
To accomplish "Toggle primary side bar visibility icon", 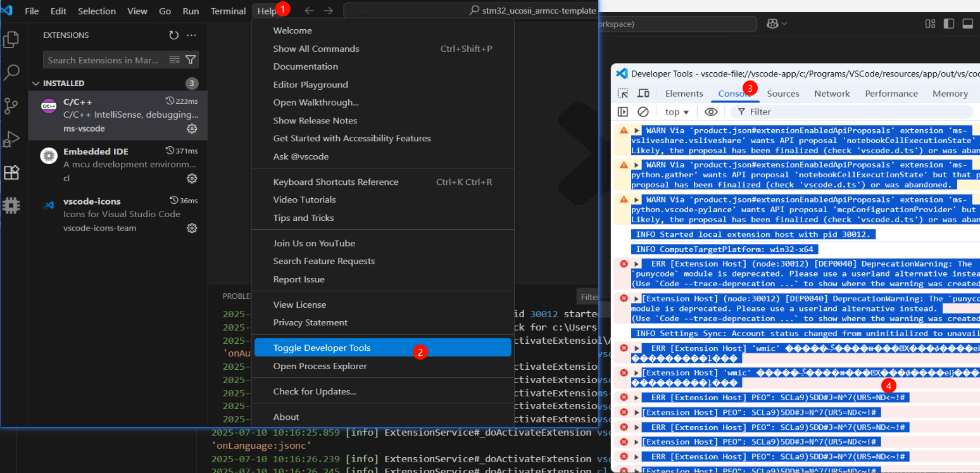I will pyautogui.click(x=948, y=23).
